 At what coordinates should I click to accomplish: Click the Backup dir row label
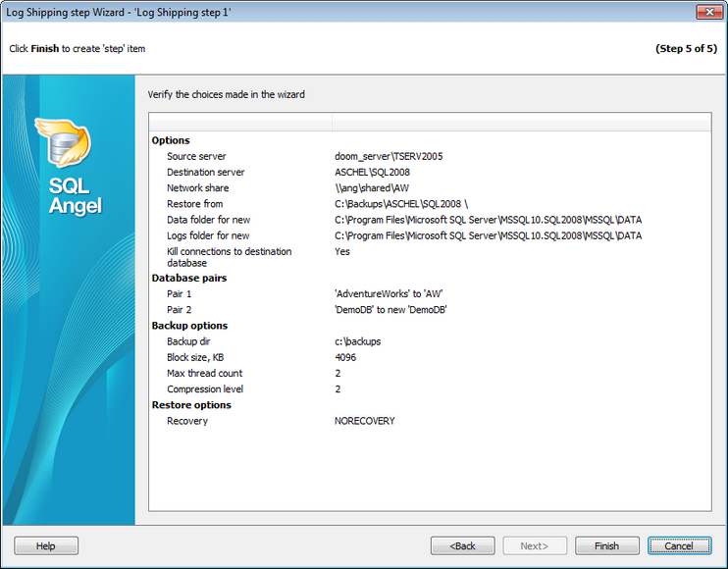tap(188, 341)
